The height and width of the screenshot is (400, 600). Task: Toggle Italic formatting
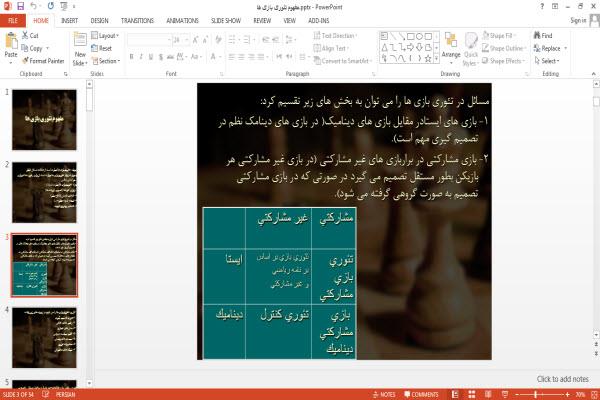point(141,57)
